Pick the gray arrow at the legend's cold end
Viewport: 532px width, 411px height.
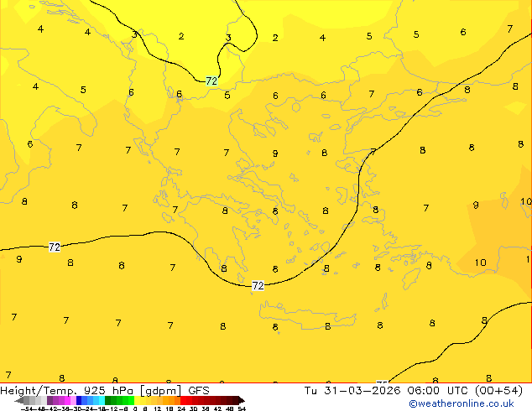pyautogui.click(x=19, y=400)
